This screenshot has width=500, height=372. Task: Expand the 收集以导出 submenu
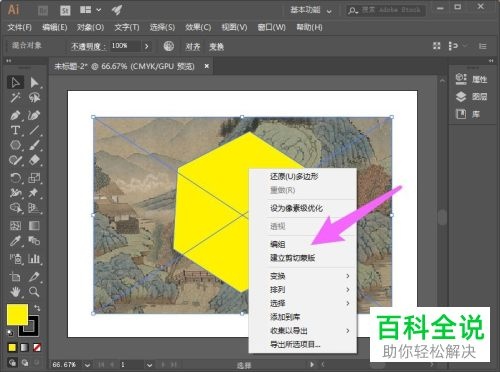(x=303, y=331)
